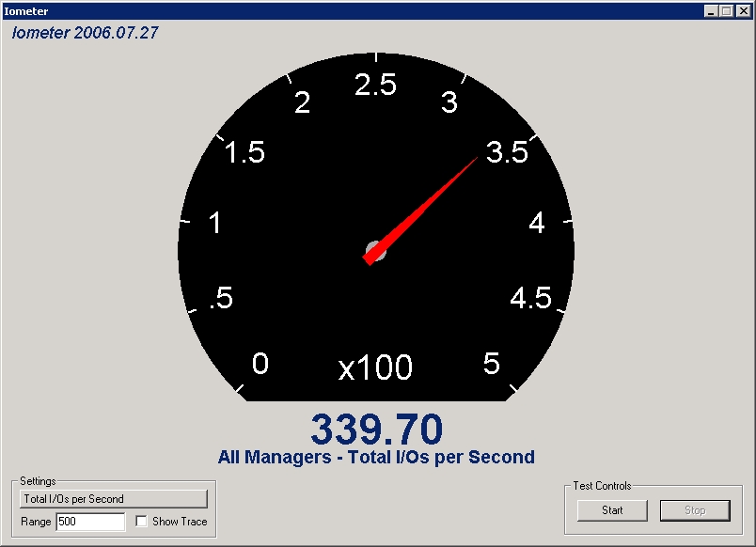Screen dimensions: 756x547
Task: Click the 5 mark on the gauge
Action: click(x=492, y=364)
